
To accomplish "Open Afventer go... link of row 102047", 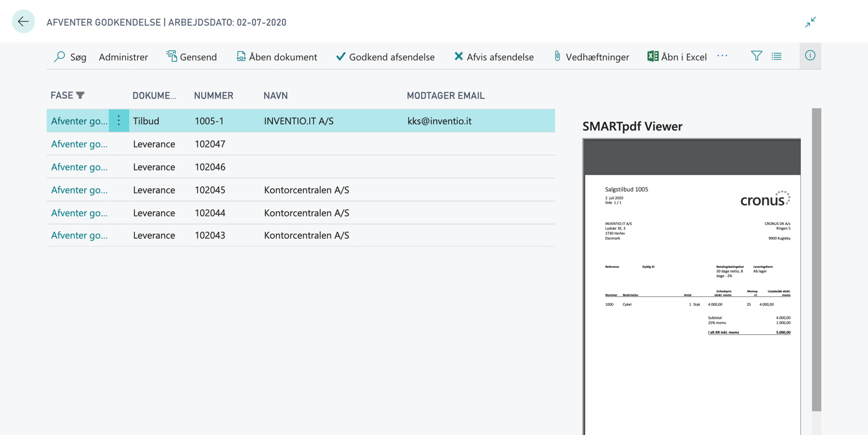I will click(x=79, y=144).
